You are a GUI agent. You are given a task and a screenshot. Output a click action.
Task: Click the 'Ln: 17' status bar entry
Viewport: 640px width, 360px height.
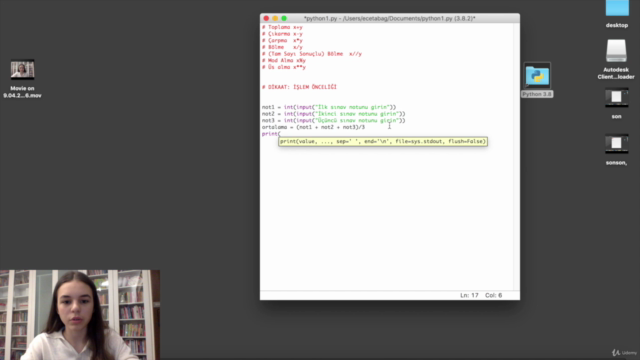[469, 295]
